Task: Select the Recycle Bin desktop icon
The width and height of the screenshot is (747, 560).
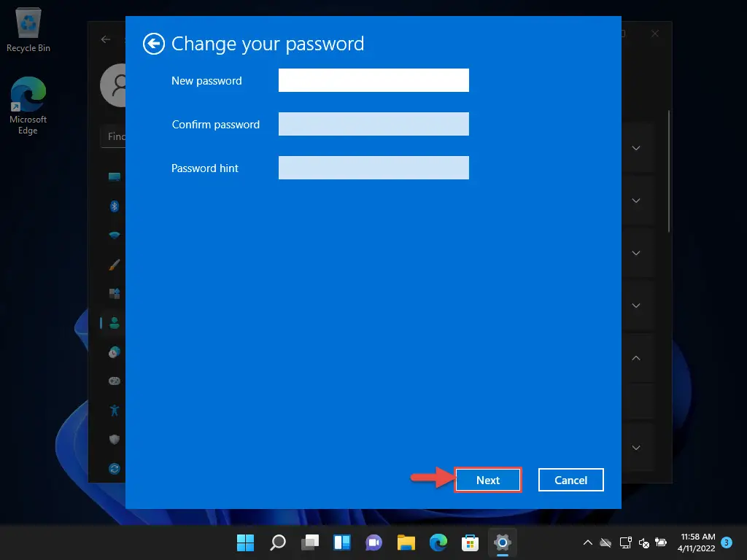Action: point(28,31)
